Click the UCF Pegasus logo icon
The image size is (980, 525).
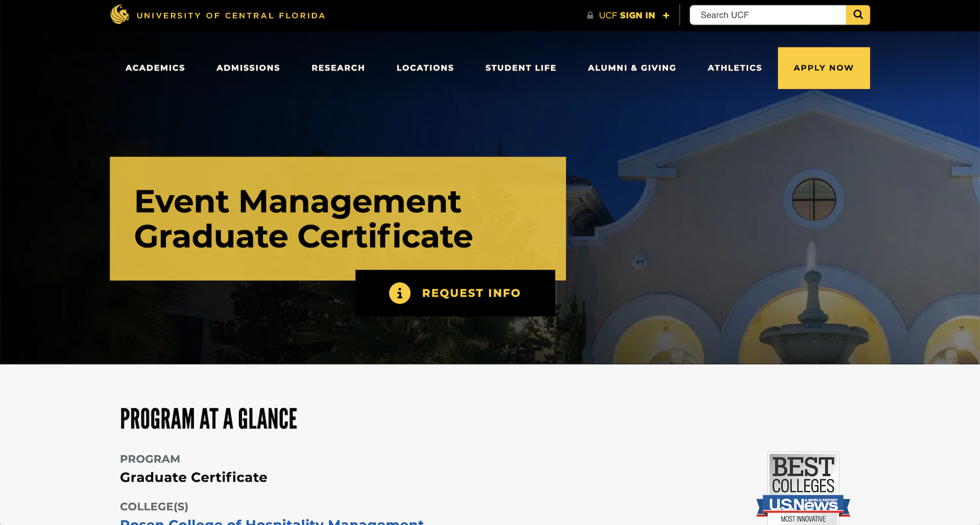119,15
